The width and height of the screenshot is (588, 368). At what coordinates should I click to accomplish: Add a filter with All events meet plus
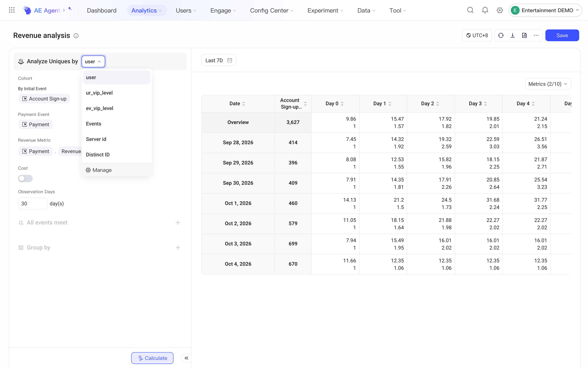pyautogui.click(x=178, y=223)
